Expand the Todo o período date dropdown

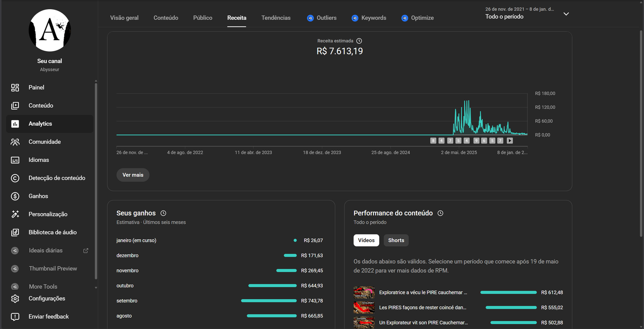click(x=566, y=14)
